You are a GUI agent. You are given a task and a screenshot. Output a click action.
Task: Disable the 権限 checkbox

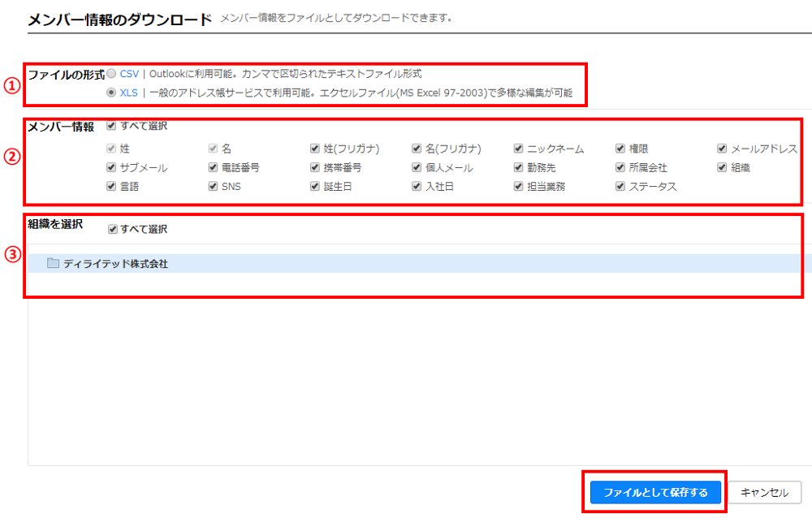(x=621, y=149)
